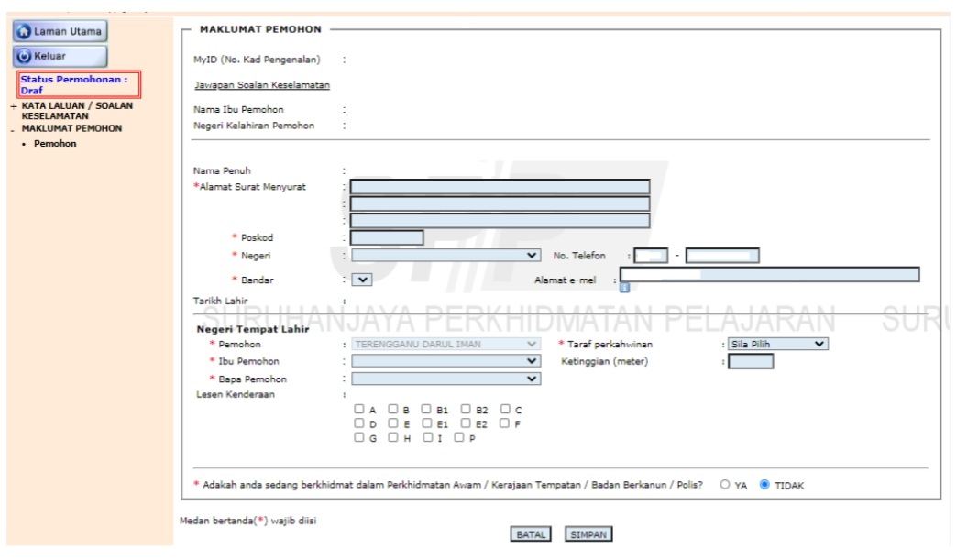Tick the licence class E1 checkbox
Image resolution: width=956 pixels, height=560 pixels.
427,423
